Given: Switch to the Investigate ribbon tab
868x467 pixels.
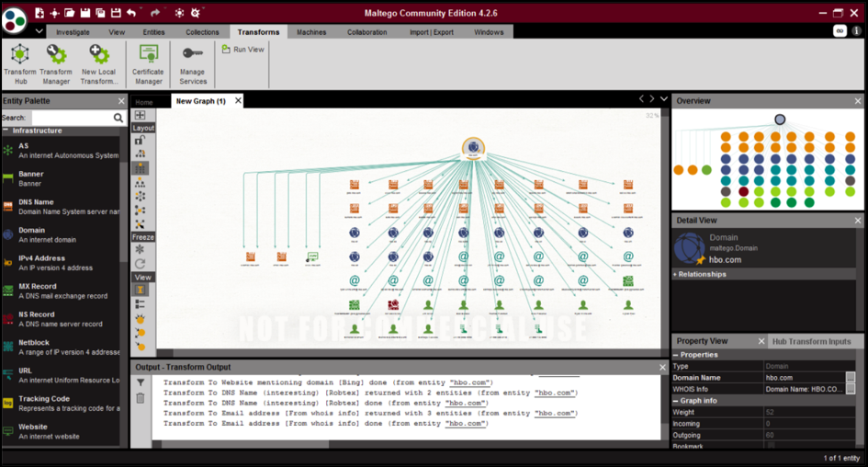Looking at the screenshot, I should coord(73,32).
